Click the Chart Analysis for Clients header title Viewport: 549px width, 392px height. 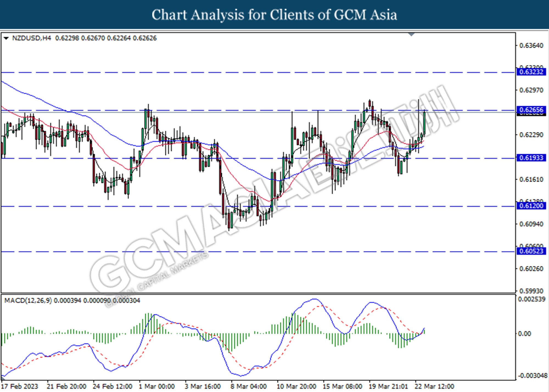(274, 15)
